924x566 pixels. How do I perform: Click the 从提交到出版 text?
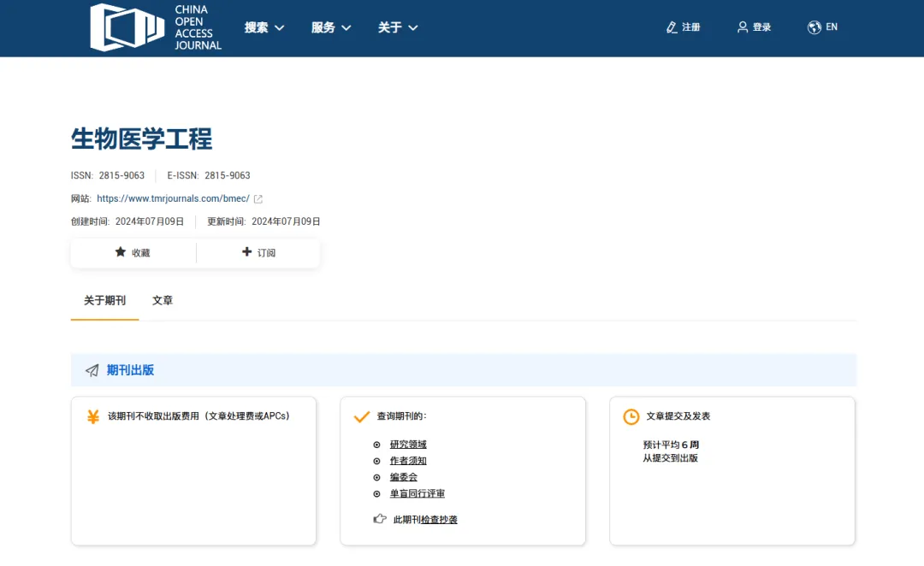(x=670, y=459)
